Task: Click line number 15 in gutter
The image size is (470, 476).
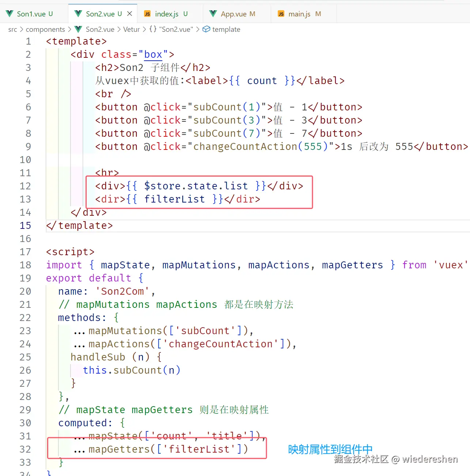Action: click(25, 226)
